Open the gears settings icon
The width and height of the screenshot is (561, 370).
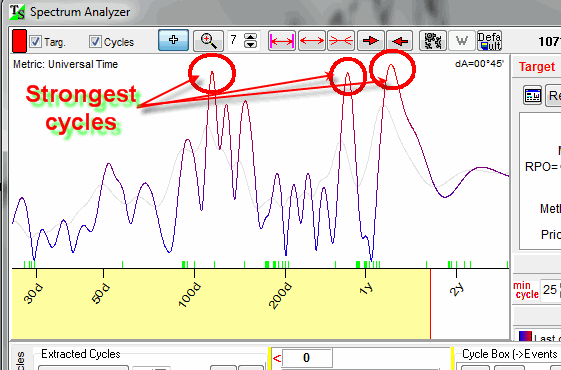click(433, 40)
